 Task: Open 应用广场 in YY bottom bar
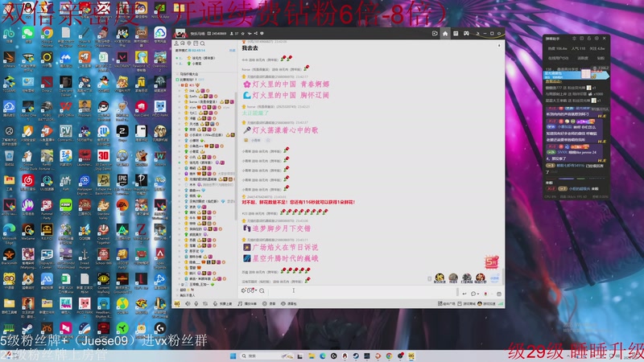tap(447, 304)
